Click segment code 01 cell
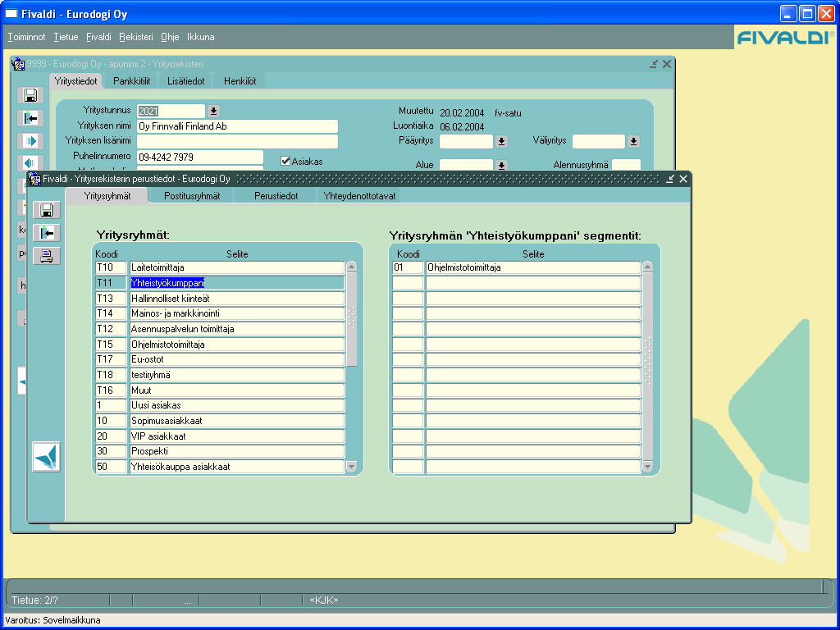This screenshot has height=630, width=840. click(x=409, y=267)
